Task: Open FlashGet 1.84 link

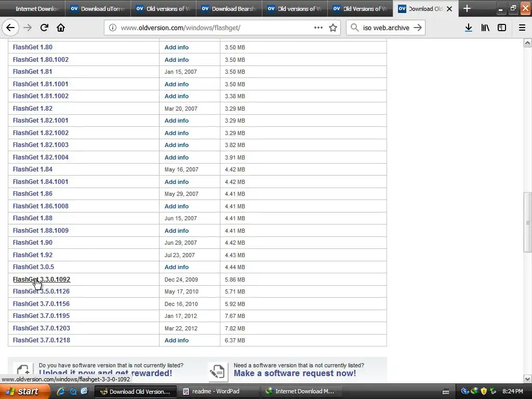Action: (33, 169)
